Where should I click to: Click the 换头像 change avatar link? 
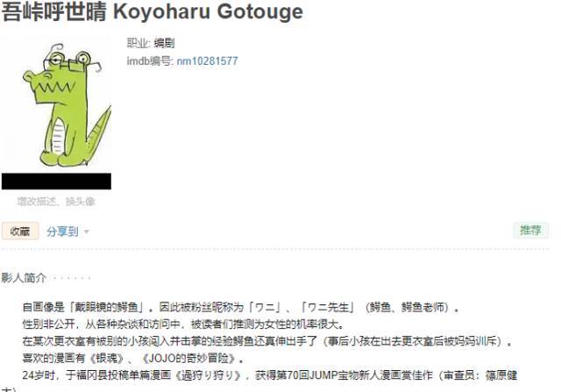(x=80, y=202)
